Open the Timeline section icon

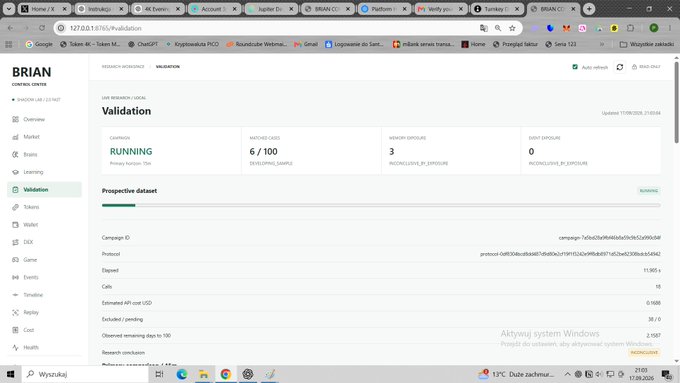[16, 295]
